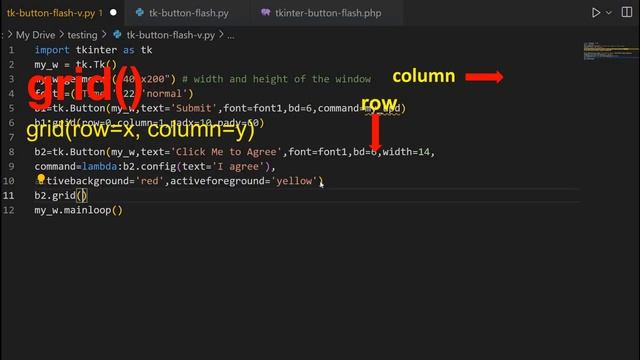The image size is (640, 360).
Task: Click 'my_w.mainloop()' on line 12
Action: tap(78, 210)
